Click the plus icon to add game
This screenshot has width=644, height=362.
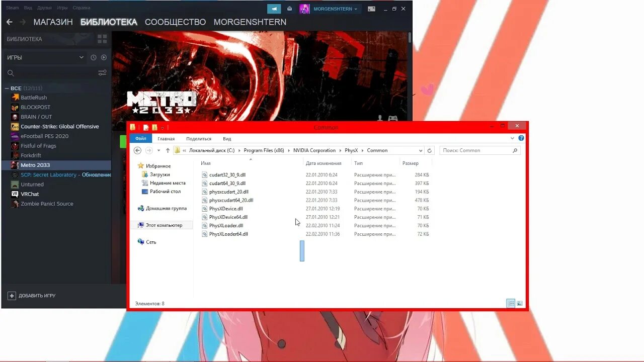click(x=12, y=296)
